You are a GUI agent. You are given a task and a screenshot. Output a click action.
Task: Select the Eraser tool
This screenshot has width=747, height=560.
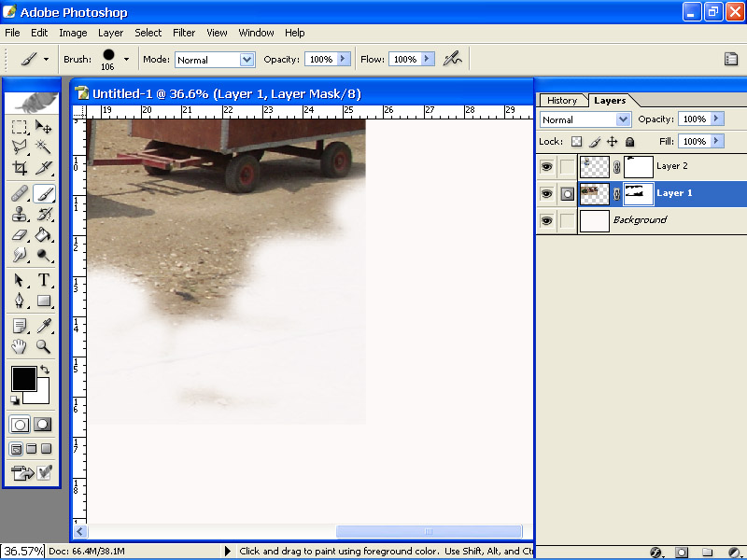pyautogui.click(x=20, y=234)
